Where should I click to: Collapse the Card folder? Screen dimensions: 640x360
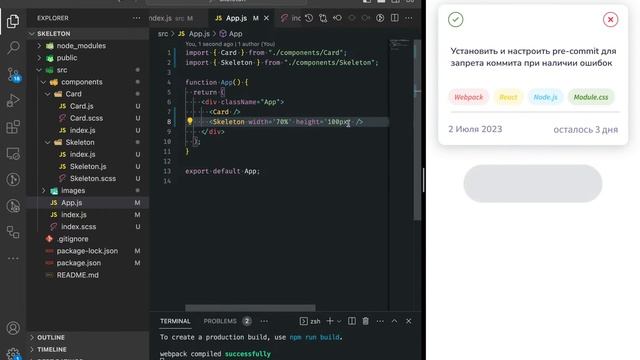click(73, 94)
